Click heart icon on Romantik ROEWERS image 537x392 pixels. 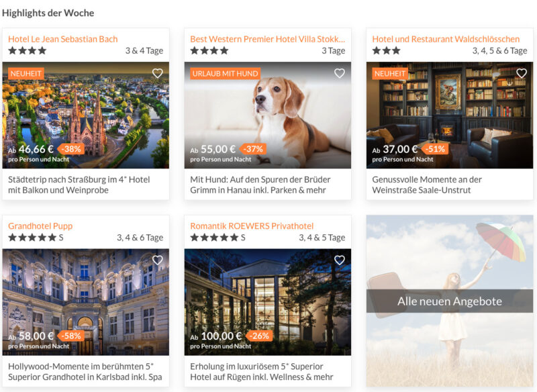coord(340,260)
